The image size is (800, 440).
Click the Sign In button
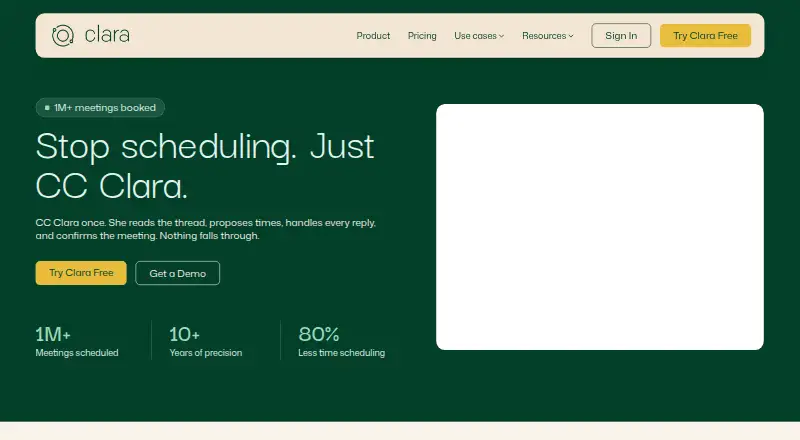(621, 36)
